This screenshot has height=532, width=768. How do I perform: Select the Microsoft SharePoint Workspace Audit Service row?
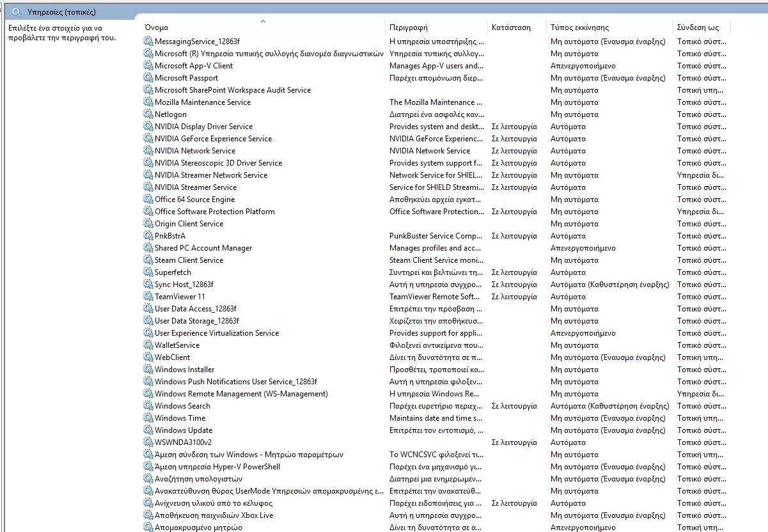tap(436, 90)
